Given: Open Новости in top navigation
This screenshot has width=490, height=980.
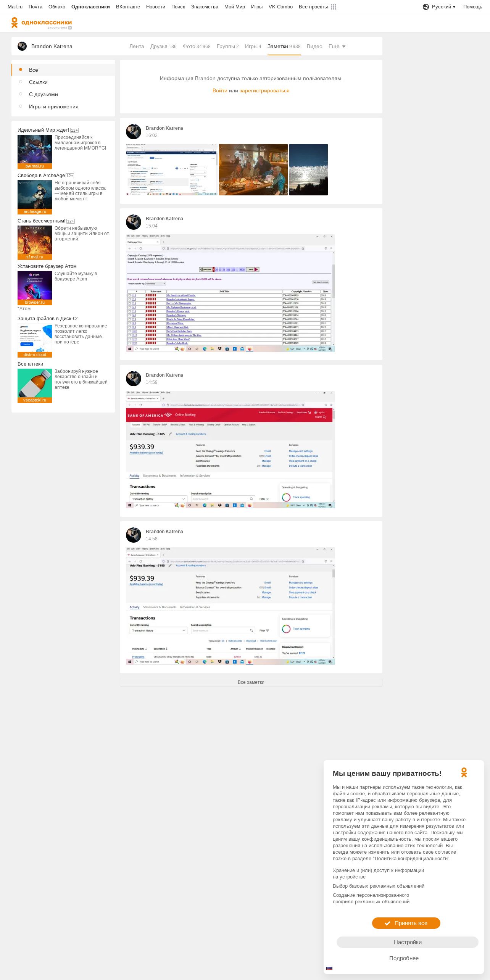Looking at the screenshot, I should pyautogui.click(x=156, y=7).
